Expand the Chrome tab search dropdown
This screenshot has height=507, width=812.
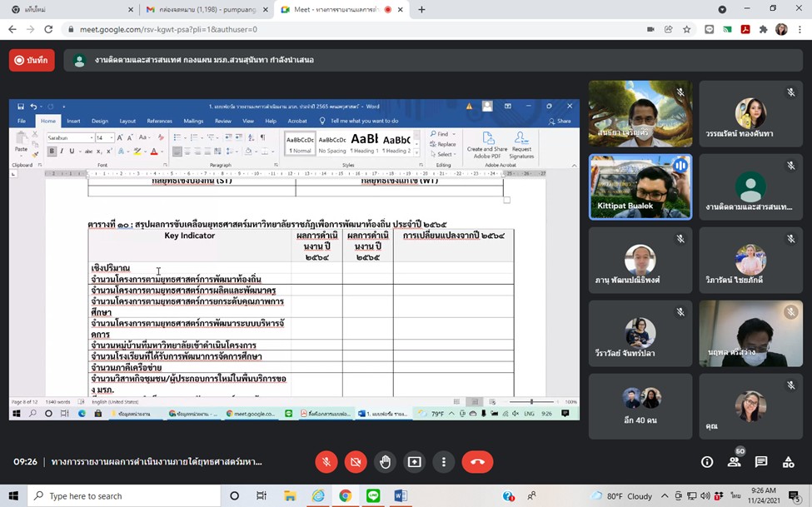(x=722, y=9)
